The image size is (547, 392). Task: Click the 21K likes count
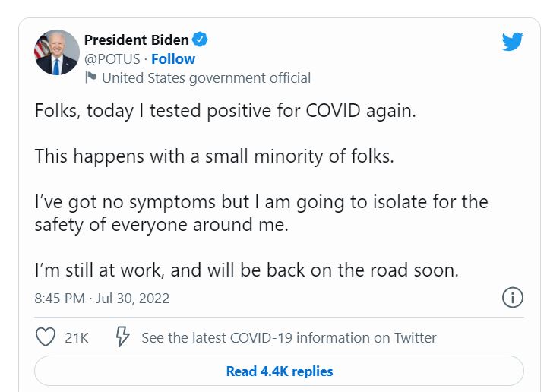tap(76, 338)
